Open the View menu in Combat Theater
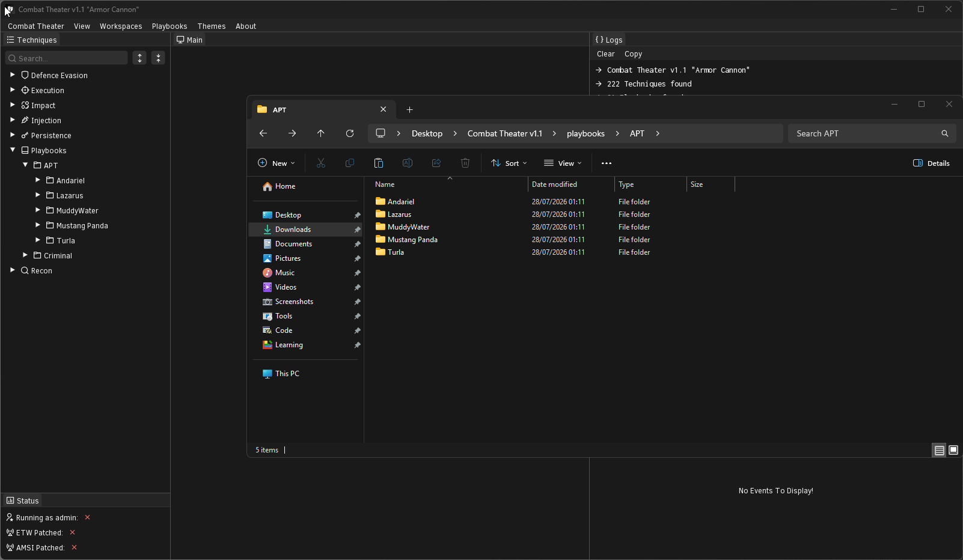The image size is (963, 560). pos(82,26)
